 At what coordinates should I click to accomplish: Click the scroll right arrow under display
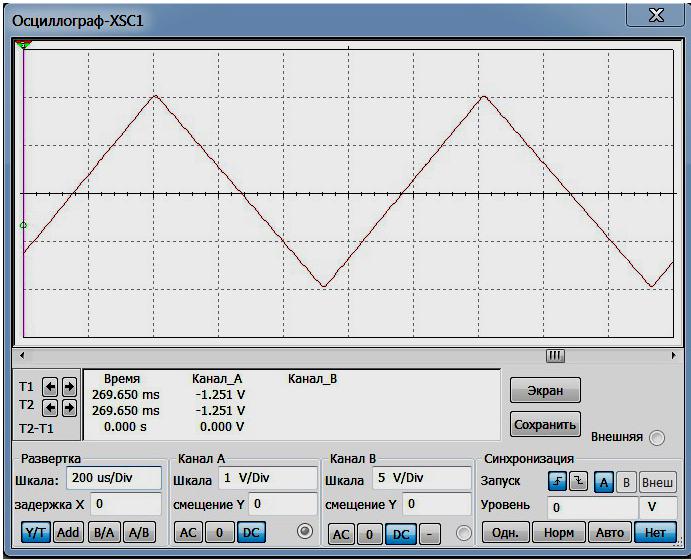point(673,355)
